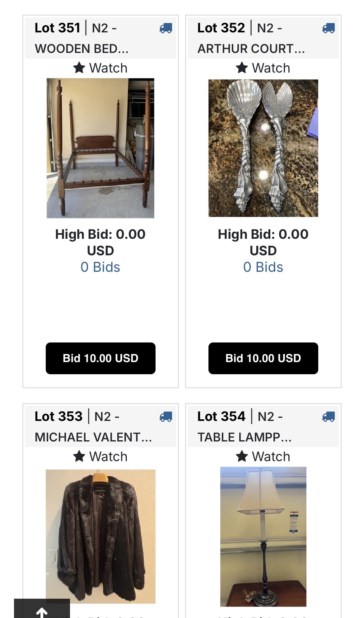Screen dimensions: 364x618
Task: Toggle Watch star for Lot 354
Action: pos(242,456)
